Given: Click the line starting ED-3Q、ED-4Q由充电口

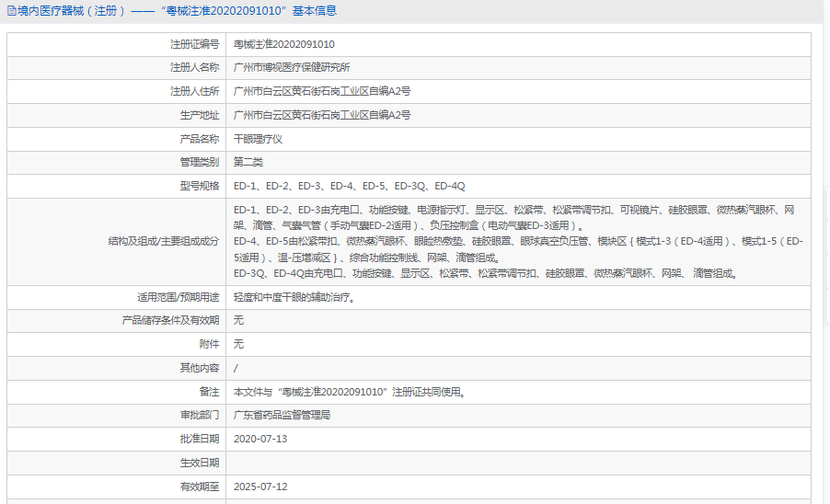Looking at the screenshot, I should coord(486,274).
